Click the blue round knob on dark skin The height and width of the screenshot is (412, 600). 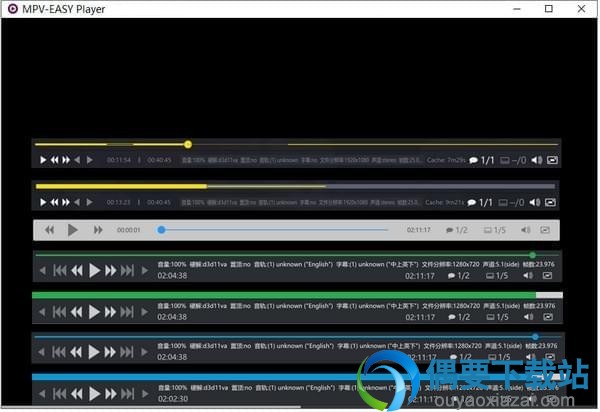point(535,337)
